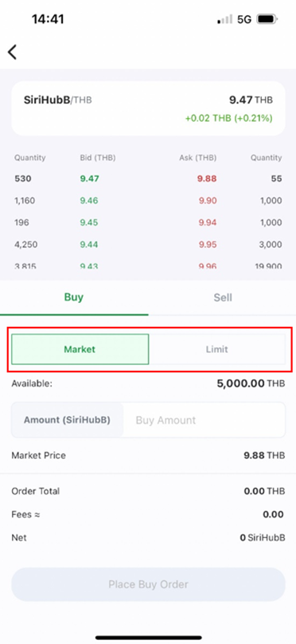Switch to the Limit order type
The image size is (296, 644).
pyautogui.click(x=217, y=350)
